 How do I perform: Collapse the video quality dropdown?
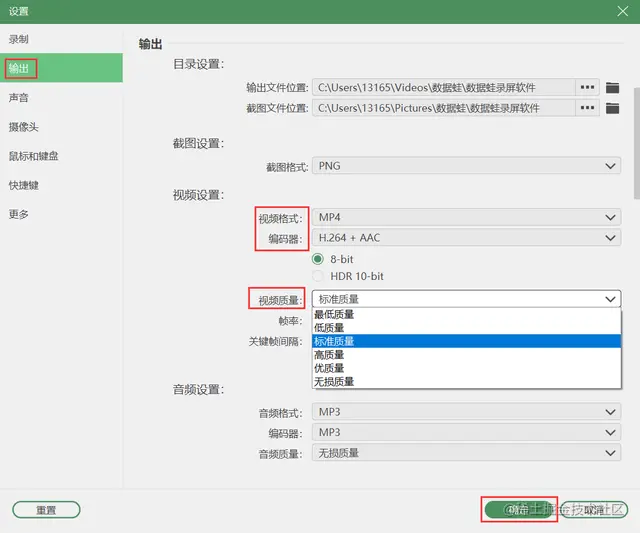467,299
